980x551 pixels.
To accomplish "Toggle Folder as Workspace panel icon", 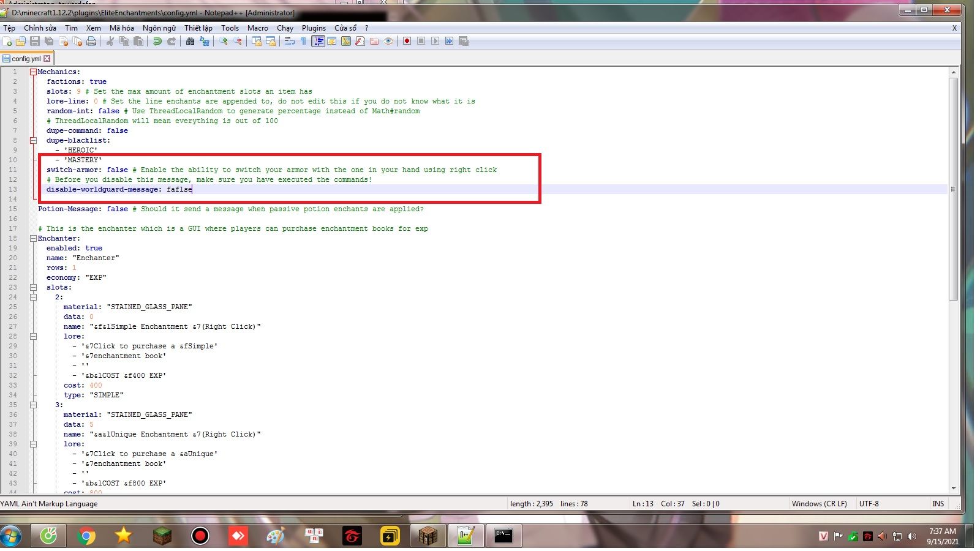I will 374,41.
